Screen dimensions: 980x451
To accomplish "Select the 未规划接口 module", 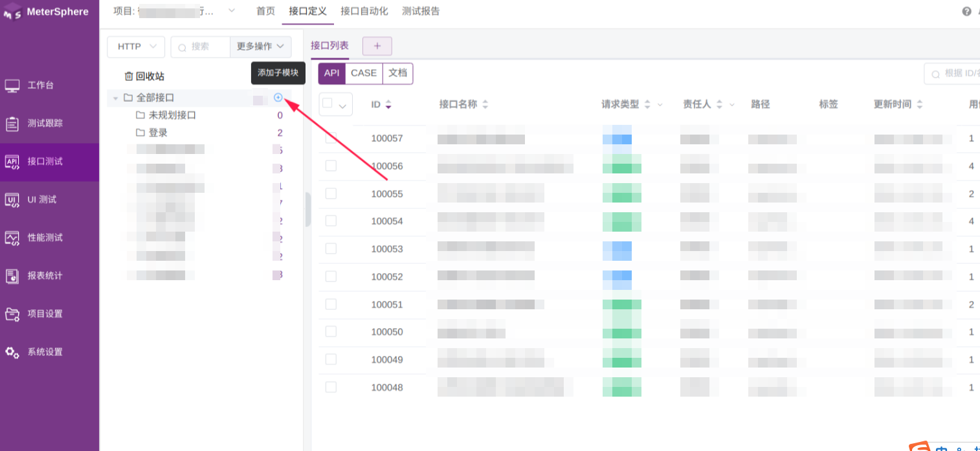I will click(x=172, y=115).
